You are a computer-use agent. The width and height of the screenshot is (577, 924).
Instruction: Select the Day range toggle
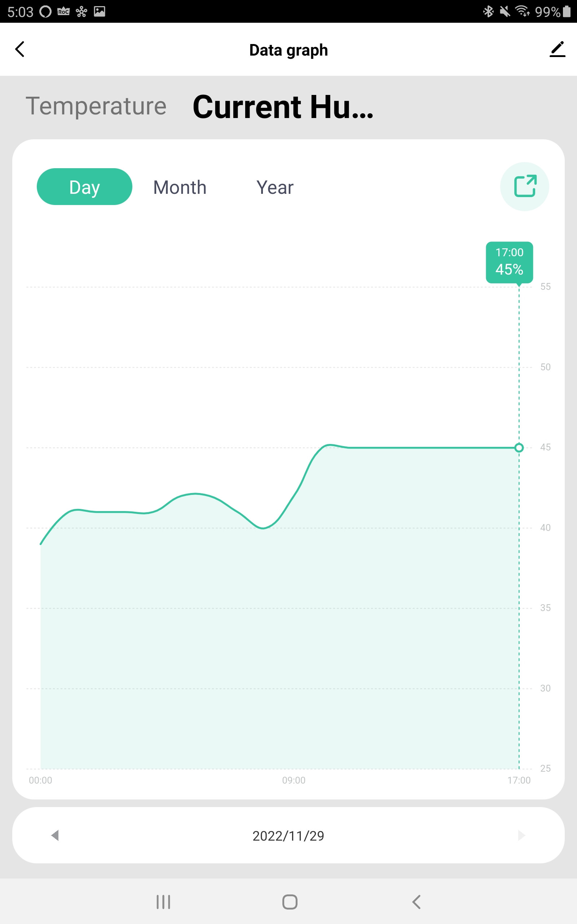click(84, 187)
